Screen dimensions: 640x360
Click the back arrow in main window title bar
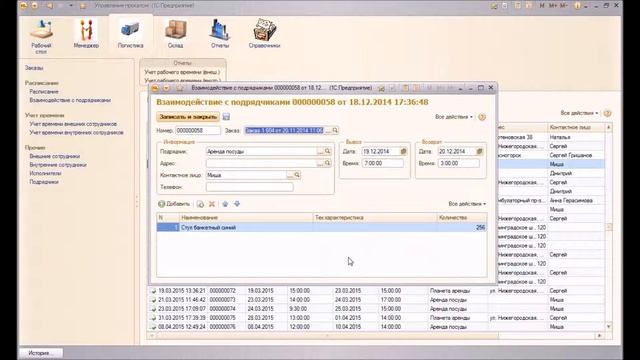[x=49, y=6]
